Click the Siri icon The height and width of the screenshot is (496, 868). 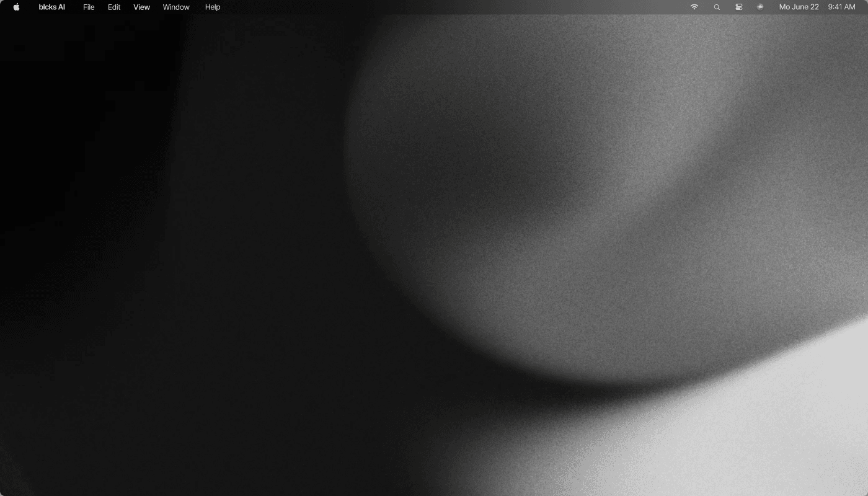click(759, 7)
